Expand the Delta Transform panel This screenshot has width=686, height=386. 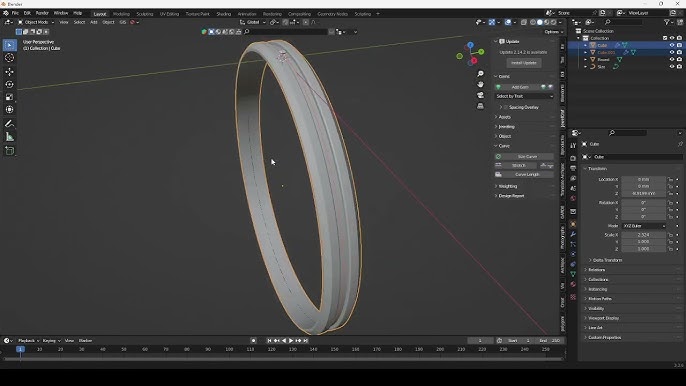(607, 260)
